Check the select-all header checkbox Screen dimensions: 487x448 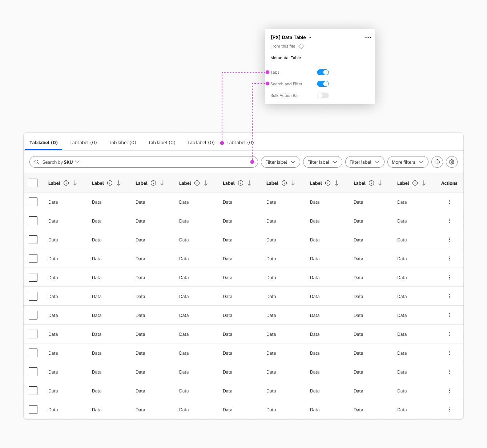tap(33, 183)
